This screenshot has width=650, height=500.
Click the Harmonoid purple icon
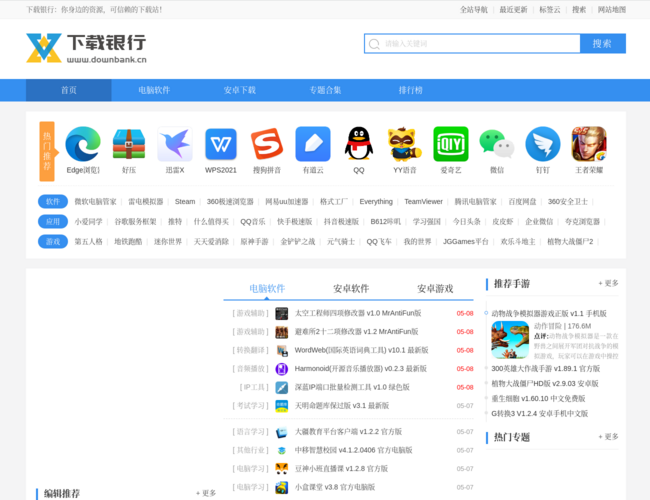tap(281, 369)
